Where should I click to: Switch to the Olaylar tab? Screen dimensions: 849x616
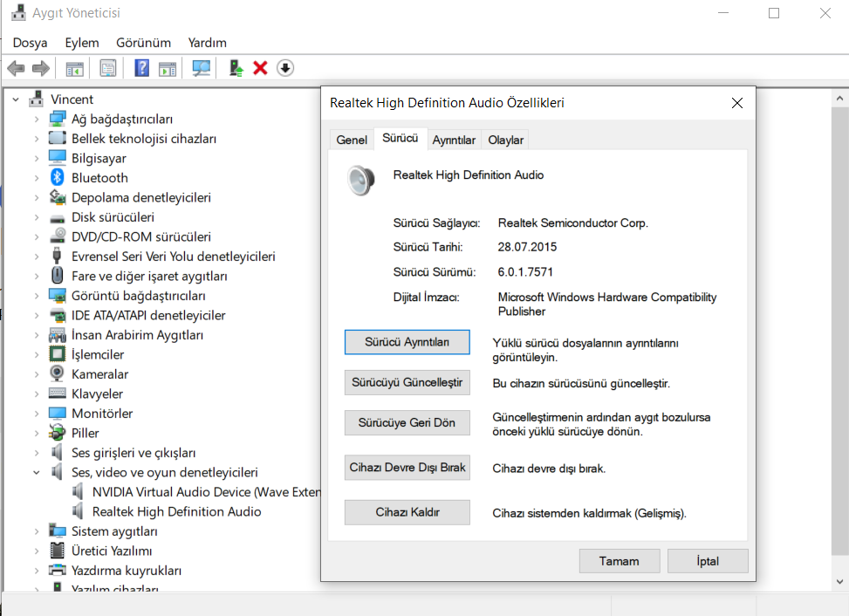506,140
